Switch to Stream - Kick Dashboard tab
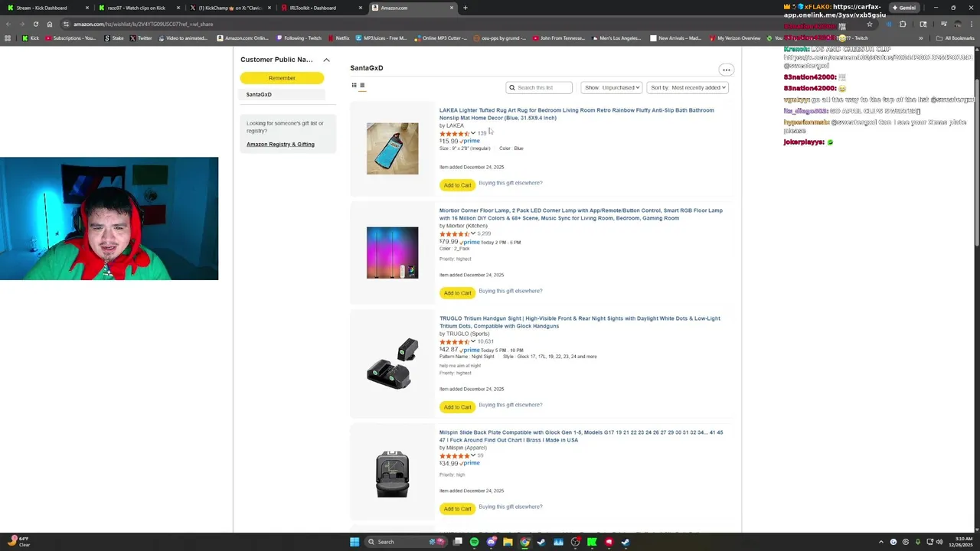Viewport: 980px width, 551px height. 46,8
